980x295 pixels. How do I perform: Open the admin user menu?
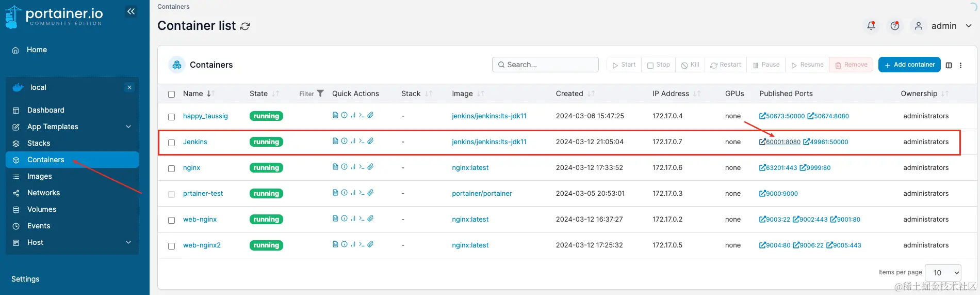943,26
